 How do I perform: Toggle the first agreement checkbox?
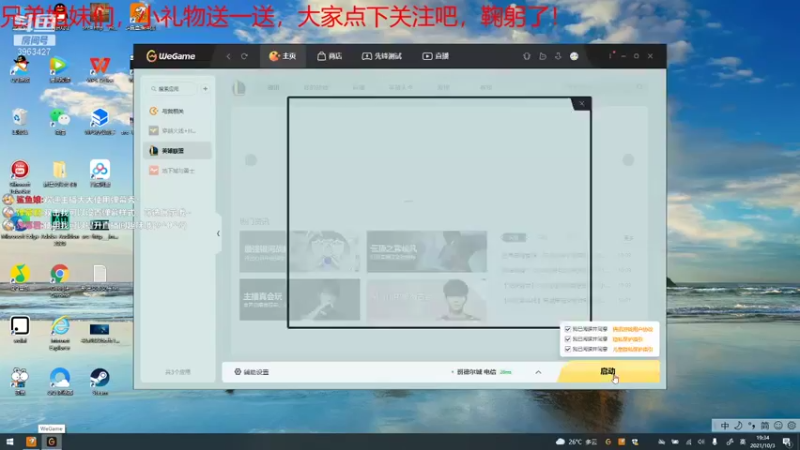click(x=567, y=329)
